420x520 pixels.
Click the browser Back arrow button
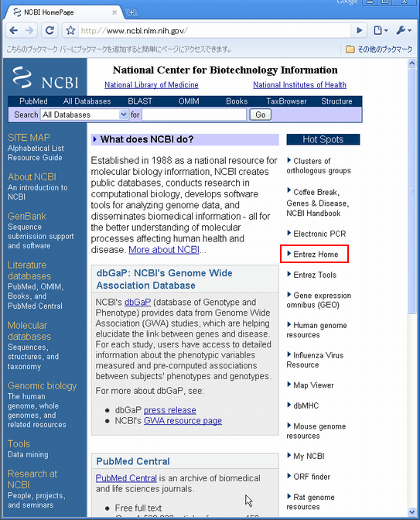tap(14, 30)
